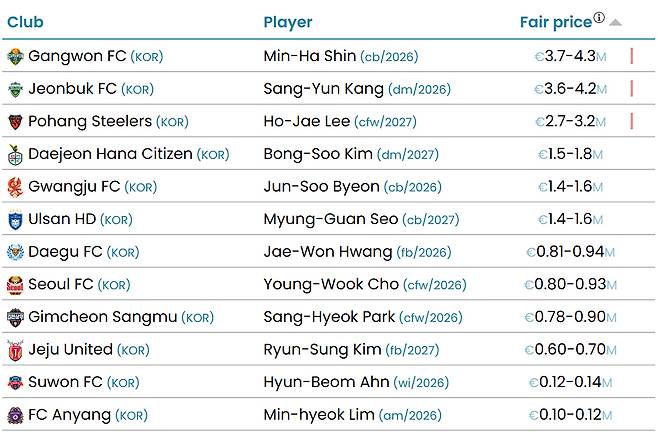Click the Ulsan HD crest icon
Screen dimensions: 658x436
point(15,220)
